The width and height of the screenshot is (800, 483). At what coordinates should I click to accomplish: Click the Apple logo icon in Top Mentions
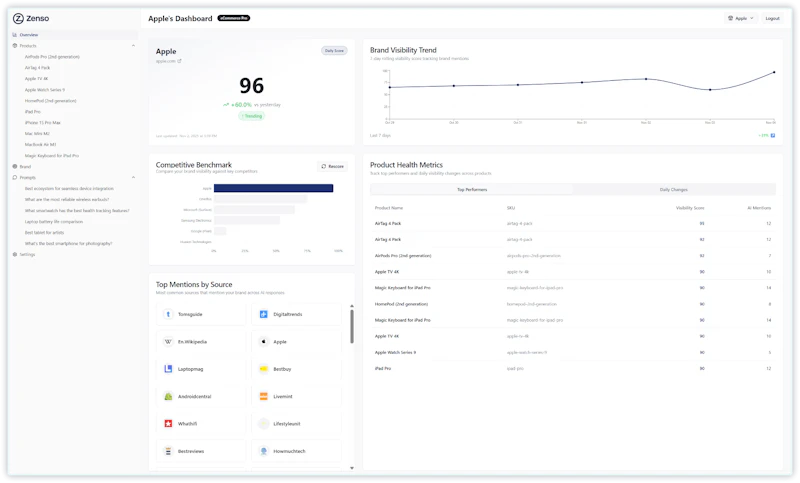coord(264,342)
